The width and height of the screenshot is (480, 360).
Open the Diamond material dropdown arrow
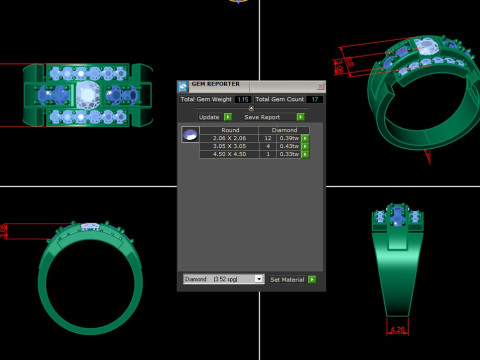[259, 279]
